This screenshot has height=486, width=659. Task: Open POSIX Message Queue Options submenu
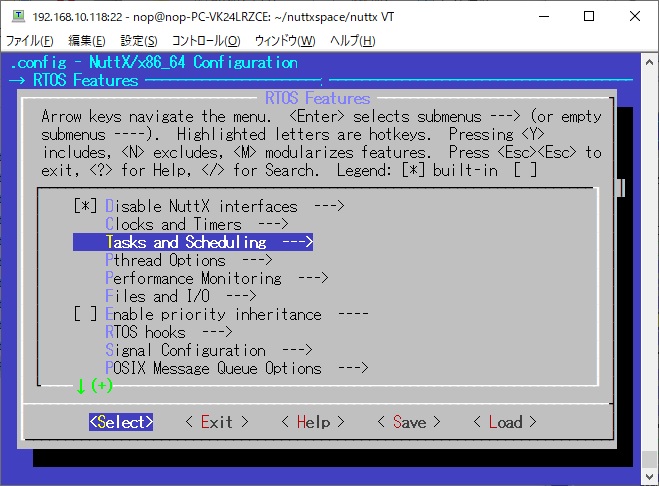point(237,368)
